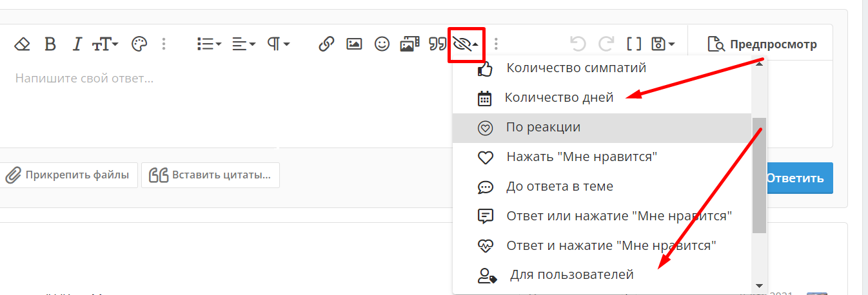Screen dimensions: 868x295
Task: Click the redo icon
Action: click(x=606, y=44)
